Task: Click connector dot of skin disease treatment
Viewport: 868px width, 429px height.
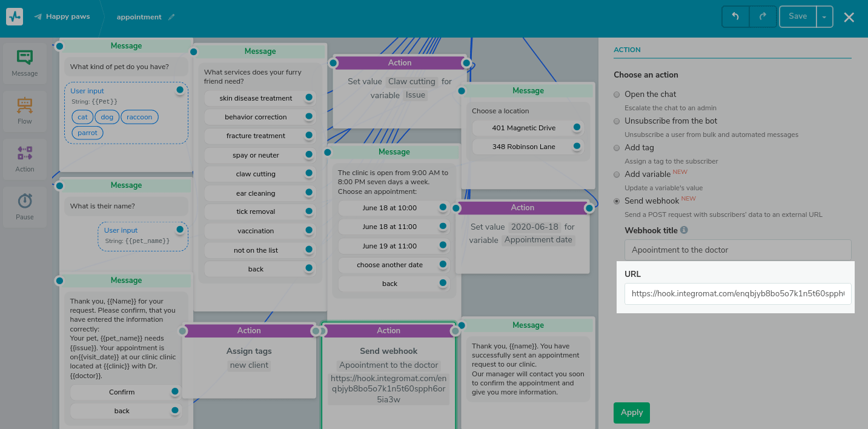Action: coord(309,98)
